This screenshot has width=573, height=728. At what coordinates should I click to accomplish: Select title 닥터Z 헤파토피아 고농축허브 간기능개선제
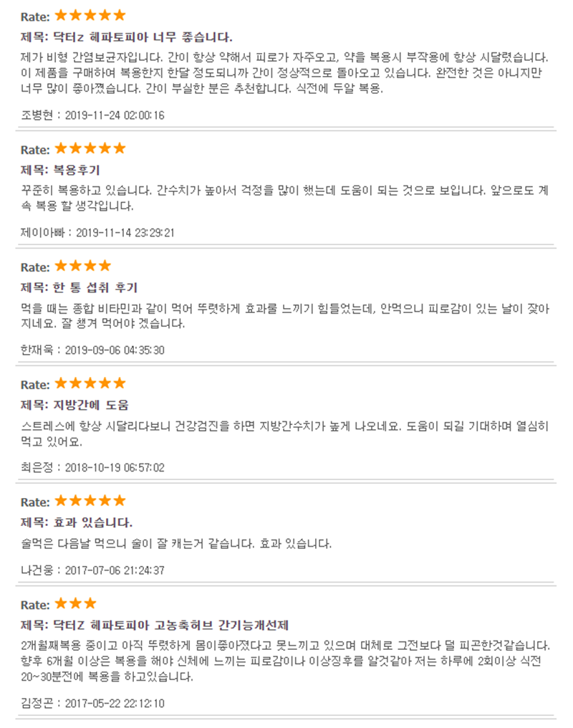tap(170, 626)
